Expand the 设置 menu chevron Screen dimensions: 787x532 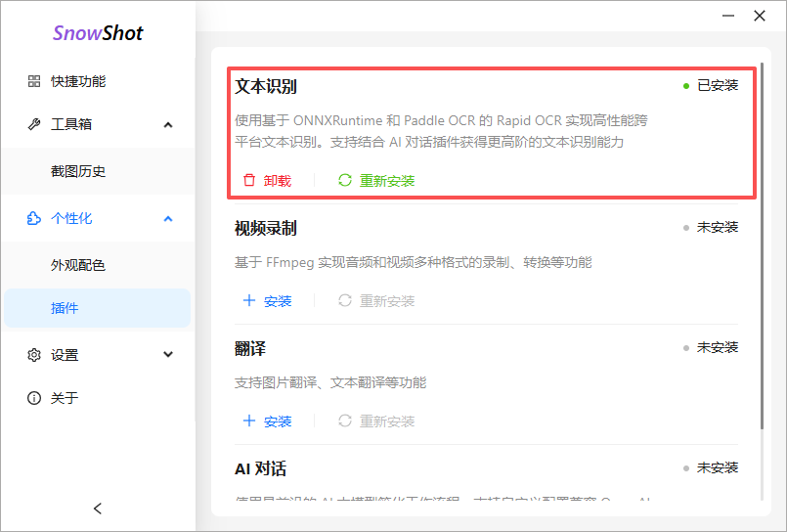coord(168,354)
